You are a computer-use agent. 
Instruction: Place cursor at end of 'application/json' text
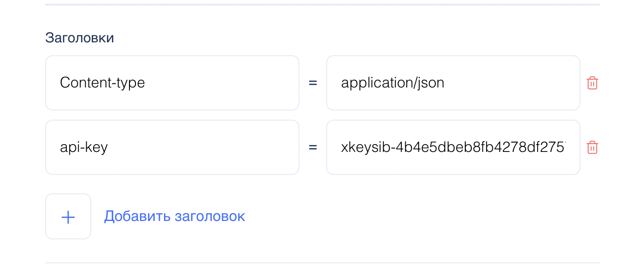[445, 83]
